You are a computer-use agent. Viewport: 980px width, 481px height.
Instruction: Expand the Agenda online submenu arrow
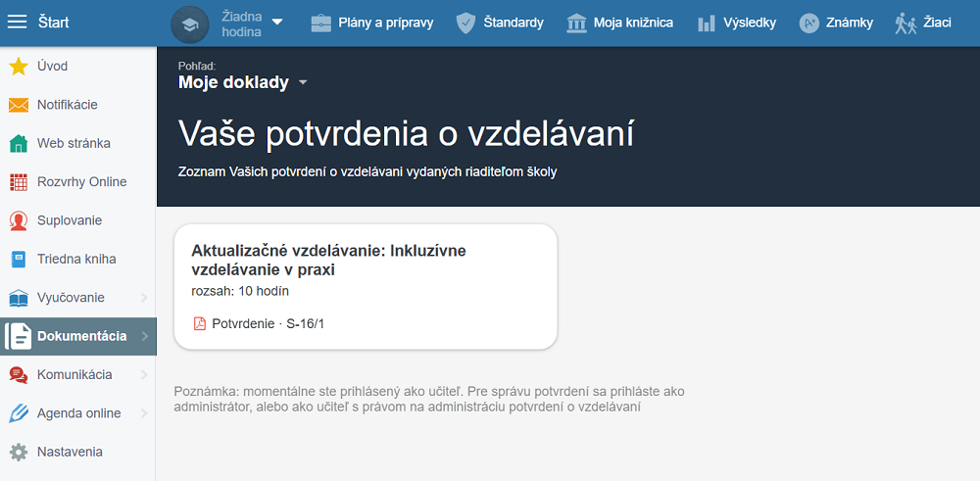tap(144, 413)
